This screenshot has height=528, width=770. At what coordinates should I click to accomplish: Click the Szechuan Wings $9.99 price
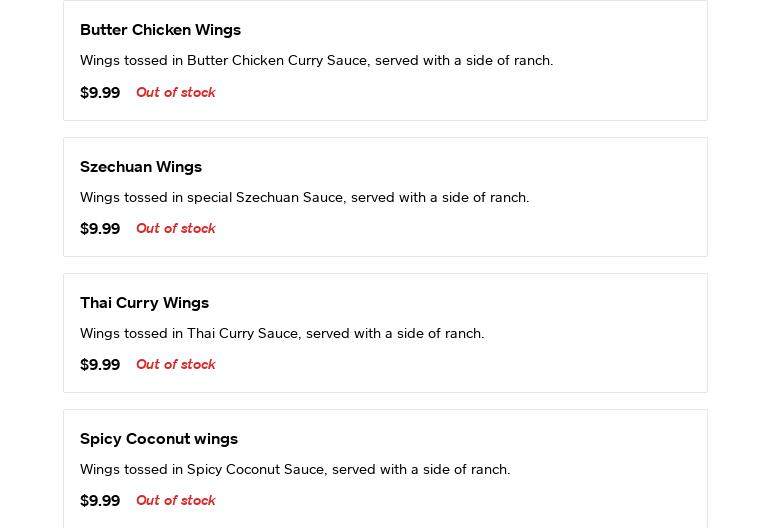pos(100,229)
